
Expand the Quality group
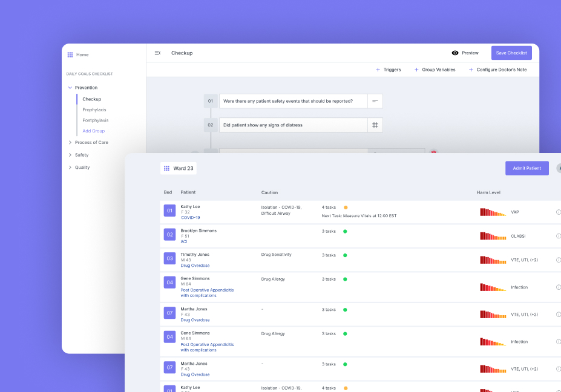click(70, 168)
